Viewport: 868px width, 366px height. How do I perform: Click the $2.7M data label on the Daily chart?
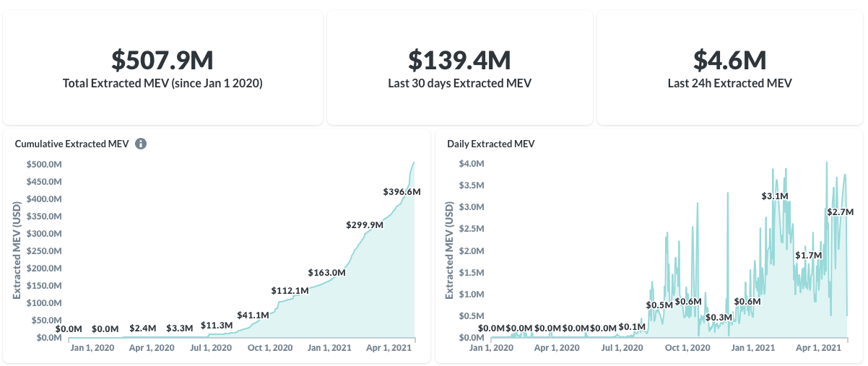[841, 212]
